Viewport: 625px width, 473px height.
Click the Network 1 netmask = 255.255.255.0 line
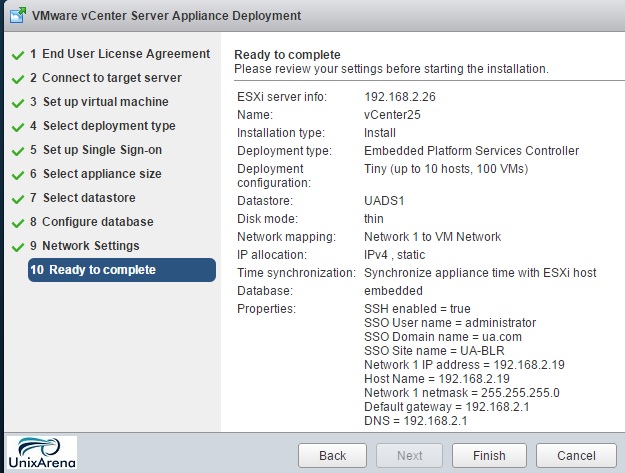pos(462,393)
